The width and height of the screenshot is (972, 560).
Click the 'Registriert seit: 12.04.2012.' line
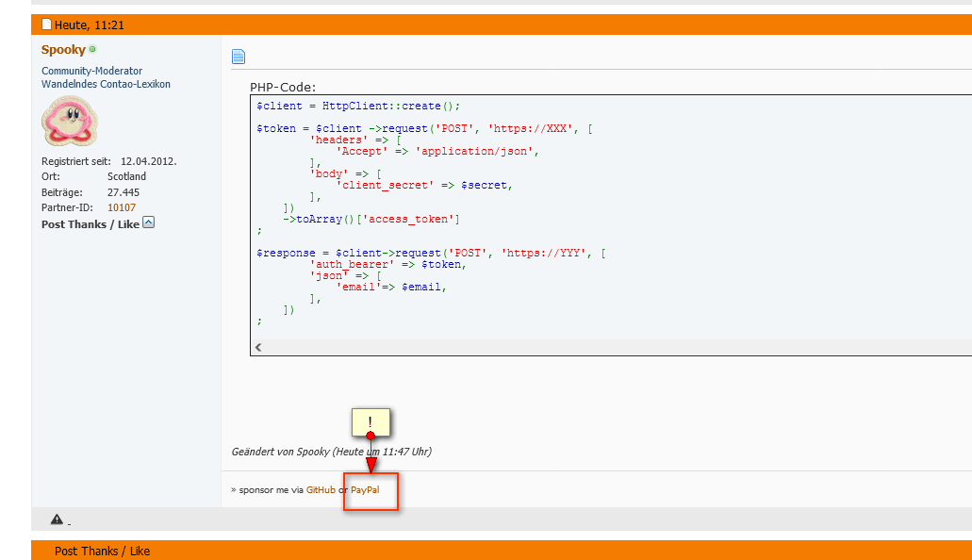(x=109, y=161)
